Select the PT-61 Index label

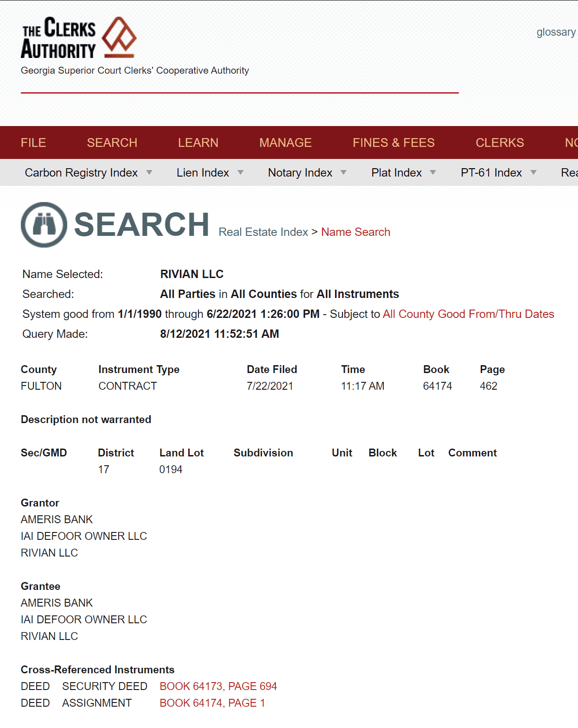click(491, 172)
